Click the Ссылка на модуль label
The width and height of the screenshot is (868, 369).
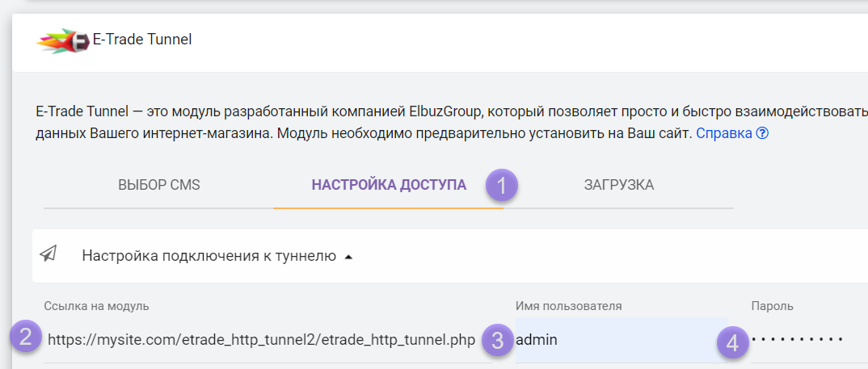(x=96, y=306)
